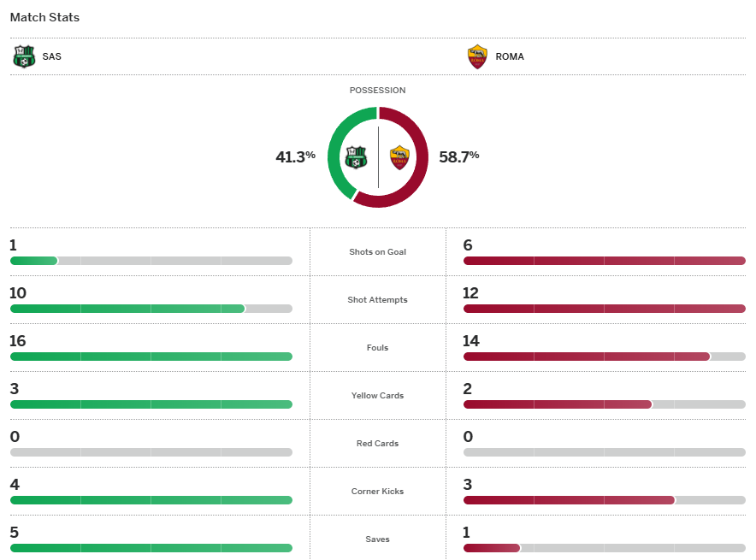Image resolution: width=756 pixels, height=560 pixels.
Task: Click Roma's red Shots on Goal bar
Action: [x=604, y=261]
